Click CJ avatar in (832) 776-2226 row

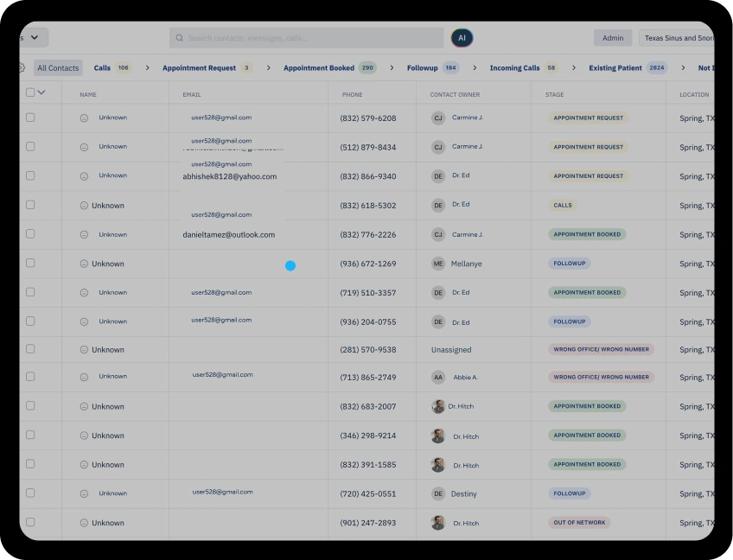point(438,234)
